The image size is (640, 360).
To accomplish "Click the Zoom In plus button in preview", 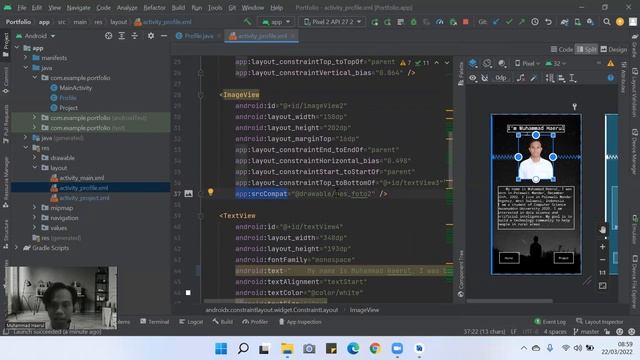I will [602, 247].
